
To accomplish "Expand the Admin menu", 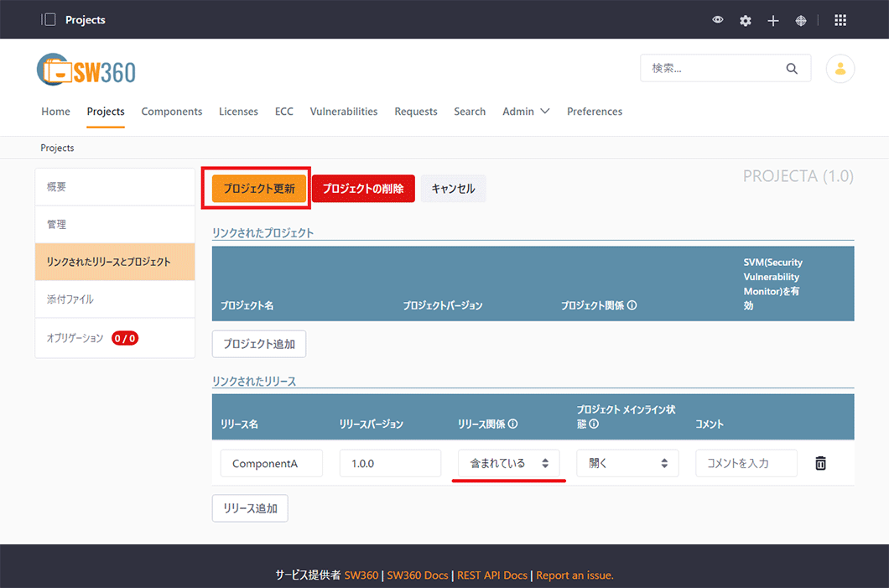I will pyautogui.click(x=526, y=112).
